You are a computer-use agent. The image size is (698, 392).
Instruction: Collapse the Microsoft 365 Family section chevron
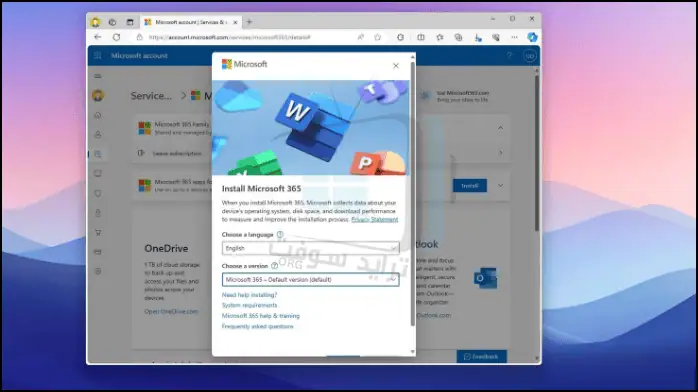[x=500, y=128]
